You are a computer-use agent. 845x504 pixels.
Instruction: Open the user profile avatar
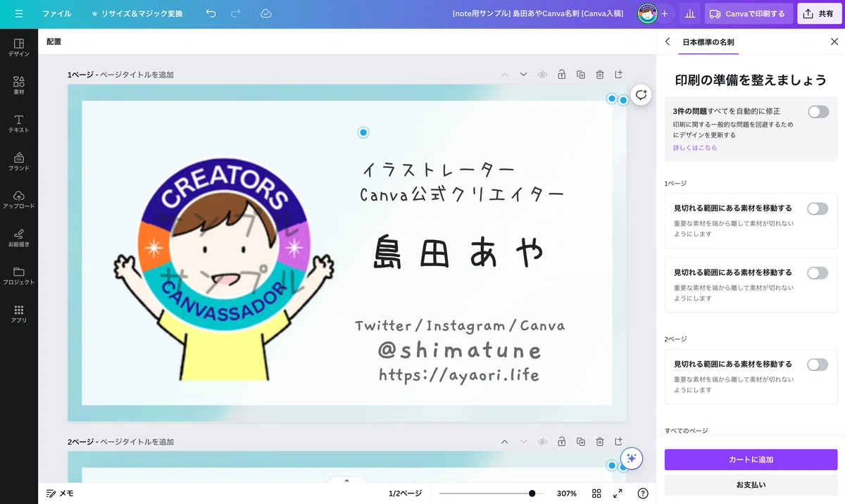(x=647, y=13)
